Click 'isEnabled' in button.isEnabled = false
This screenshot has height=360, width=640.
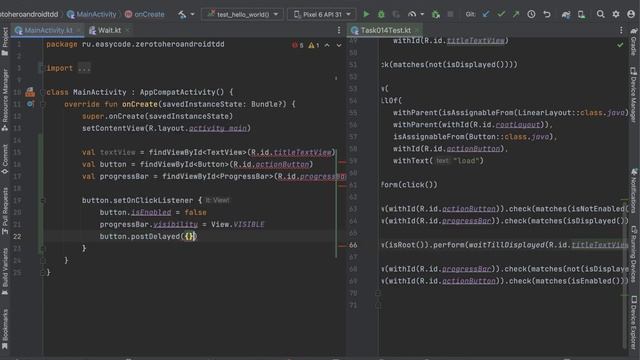point(151,212)
